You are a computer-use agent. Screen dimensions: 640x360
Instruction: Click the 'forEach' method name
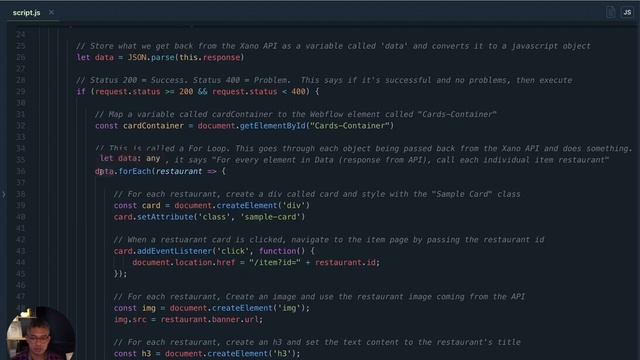point(135,171)
